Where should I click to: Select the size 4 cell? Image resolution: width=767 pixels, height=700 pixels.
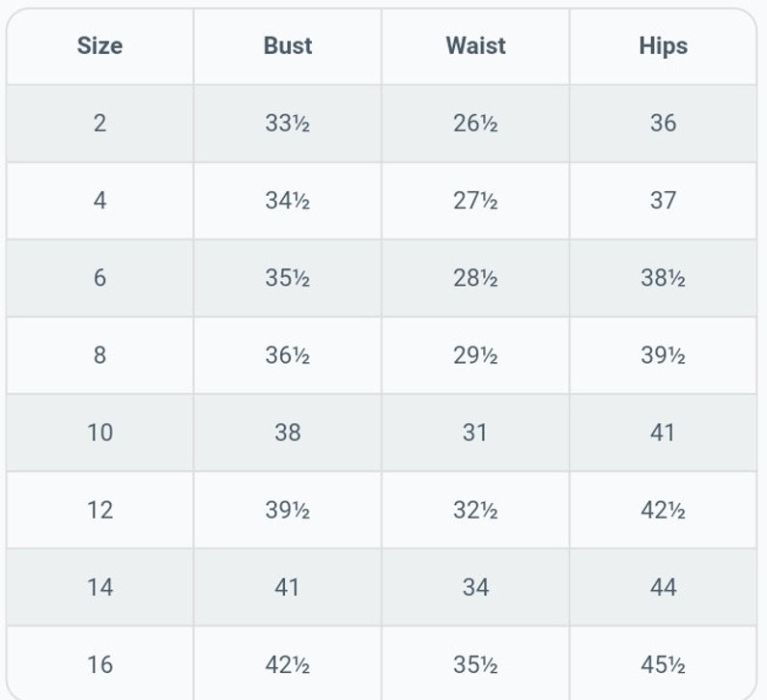(99, 201)
